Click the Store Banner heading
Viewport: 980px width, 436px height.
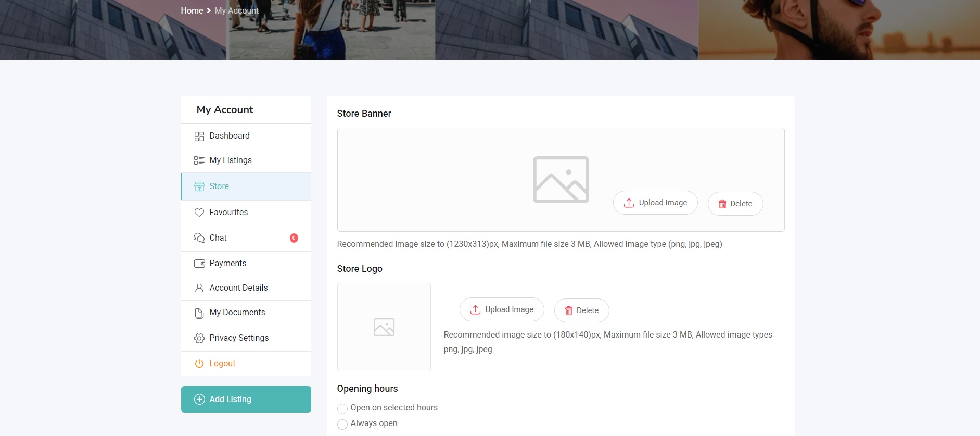(x=364, y=114)
